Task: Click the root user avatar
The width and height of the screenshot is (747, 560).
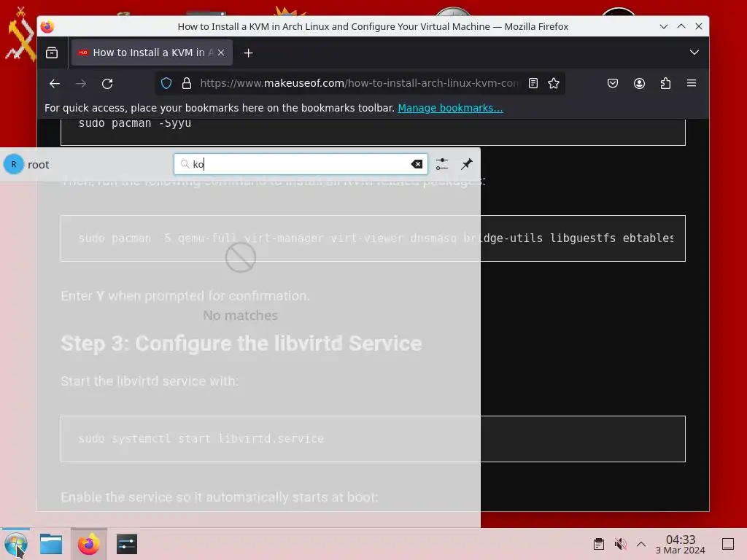Action: click(14, 164)
